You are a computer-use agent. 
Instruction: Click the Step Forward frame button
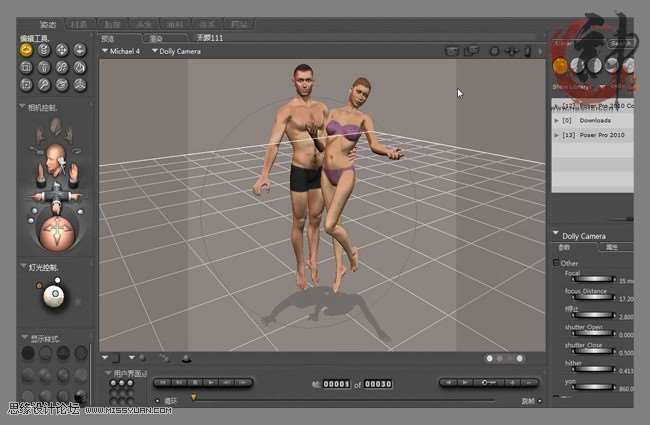(244, 382)
